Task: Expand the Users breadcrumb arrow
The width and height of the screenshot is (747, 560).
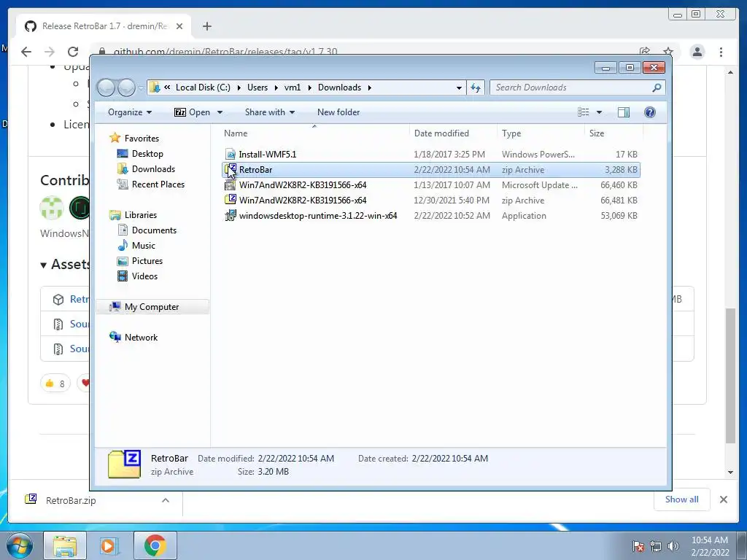Action: [x=276, y=87]
